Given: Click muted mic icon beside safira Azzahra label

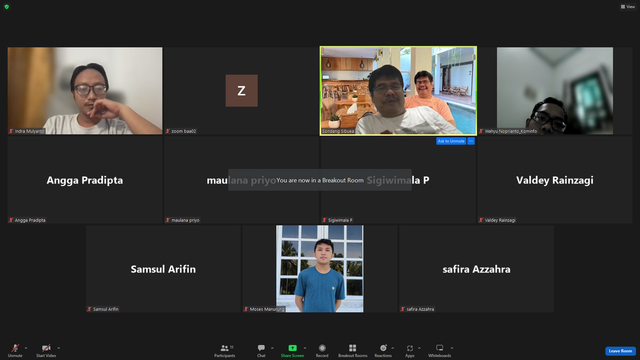Looking at the screenshot, I should coord(403,309).
